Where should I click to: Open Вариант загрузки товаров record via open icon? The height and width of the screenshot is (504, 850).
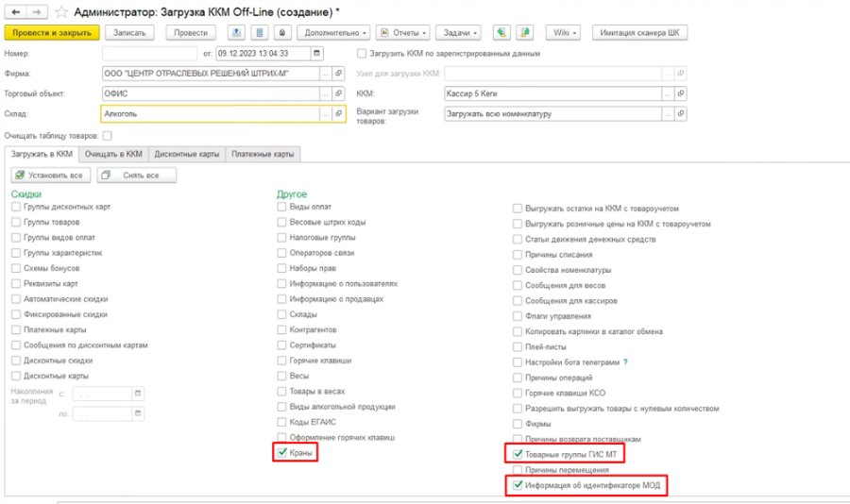[681, 114]
